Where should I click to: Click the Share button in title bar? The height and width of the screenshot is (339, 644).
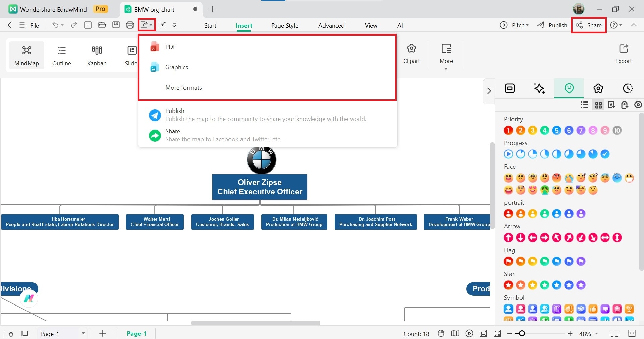[x=589, y=25]
